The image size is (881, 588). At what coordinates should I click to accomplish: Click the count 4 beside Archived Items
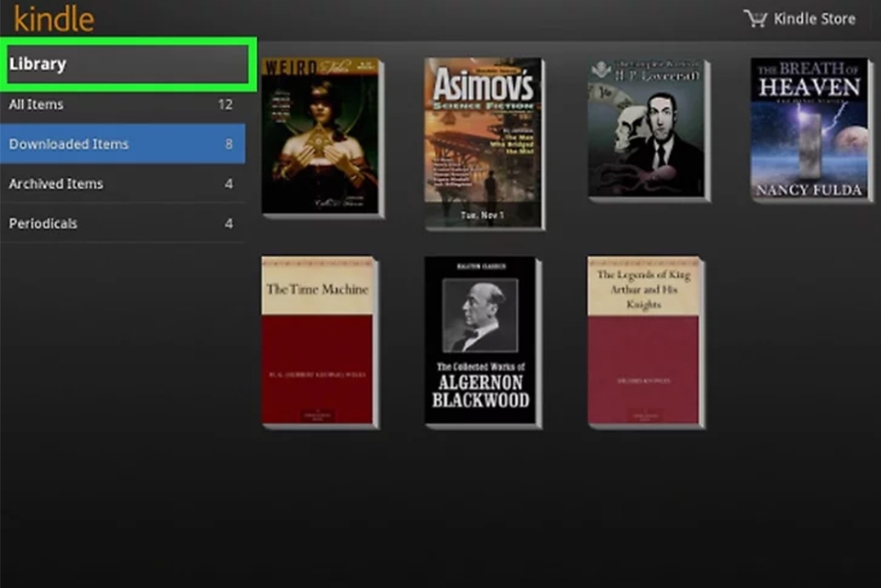(x=229, y=184)
